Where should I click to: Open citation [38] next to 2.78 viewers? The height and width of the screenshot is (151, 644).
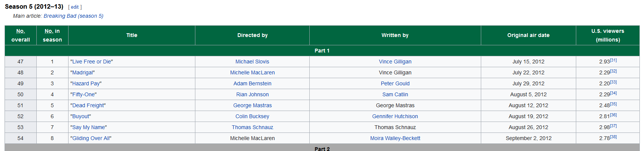(x=613, y=137)
